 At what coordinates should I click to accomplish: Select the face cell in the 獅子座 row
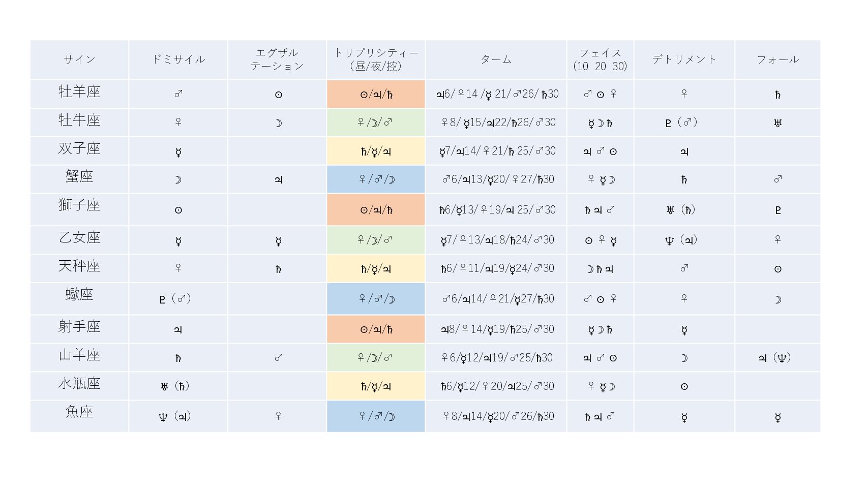click(x=600, y=209)
